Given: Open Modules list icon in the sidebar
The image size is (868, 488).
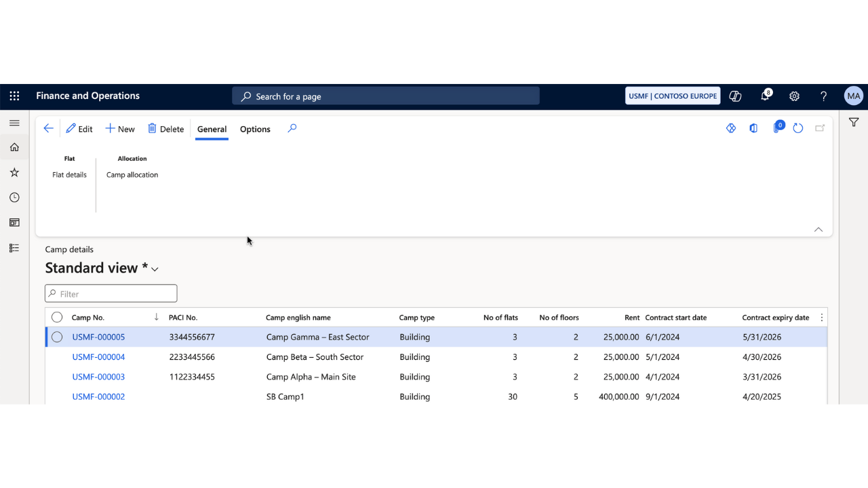Looking at the screenshot, I should pyautogui.click(x=14, y=248).
